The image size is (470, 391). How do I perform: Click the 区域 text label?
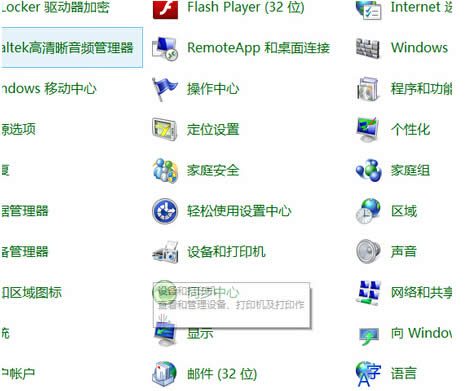(x=404, y=211)
